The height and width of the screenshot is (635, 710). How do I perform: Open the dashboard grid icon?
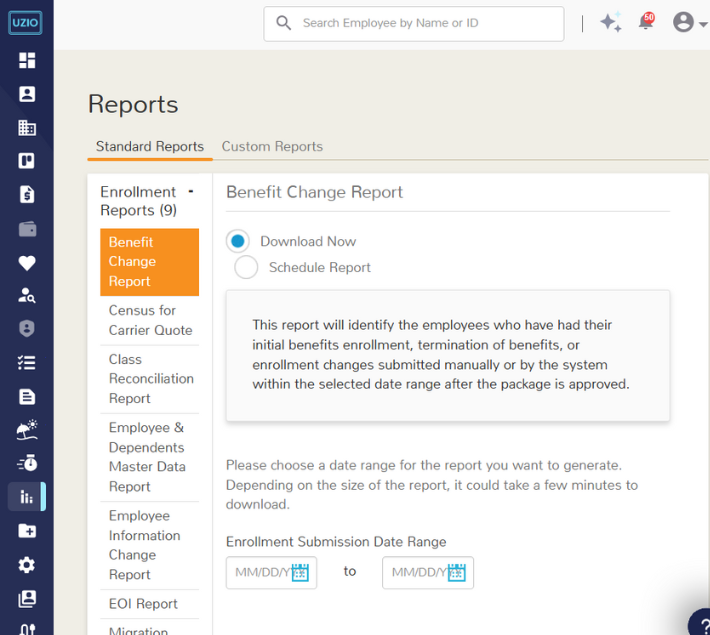click(x=27, y=60)
